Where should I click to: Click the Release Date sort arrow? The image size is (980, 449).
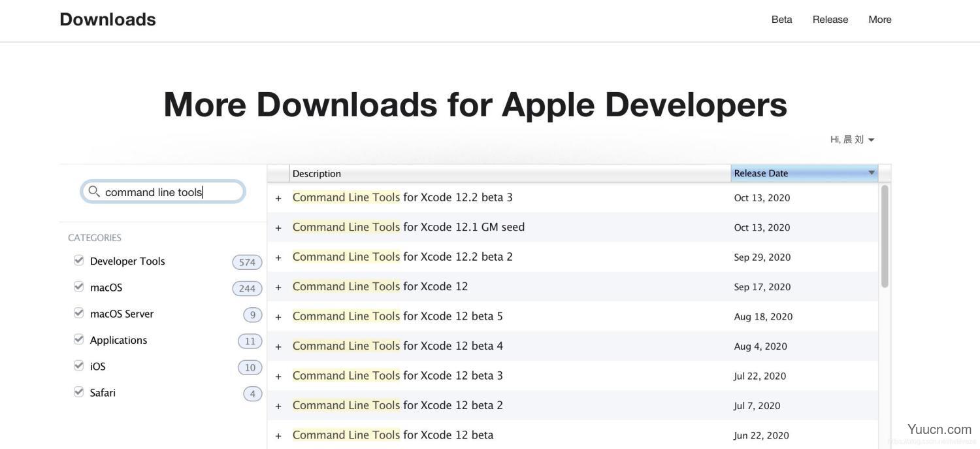coord(871,173)
